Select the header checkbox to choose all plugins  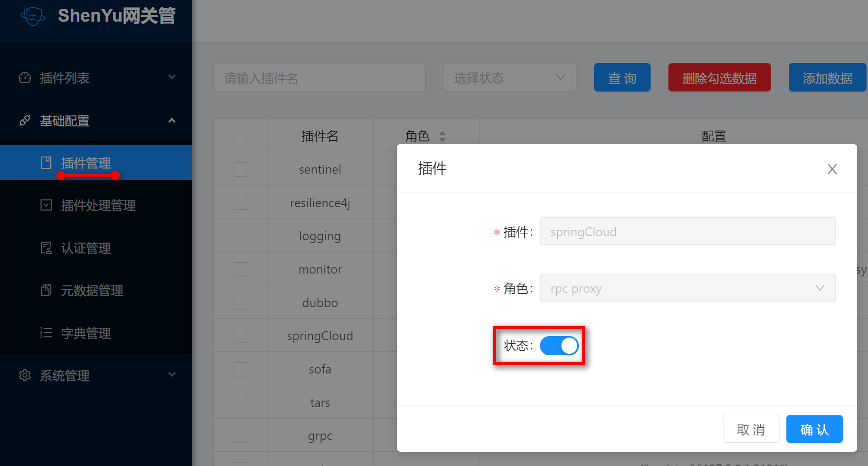(240, 135)
